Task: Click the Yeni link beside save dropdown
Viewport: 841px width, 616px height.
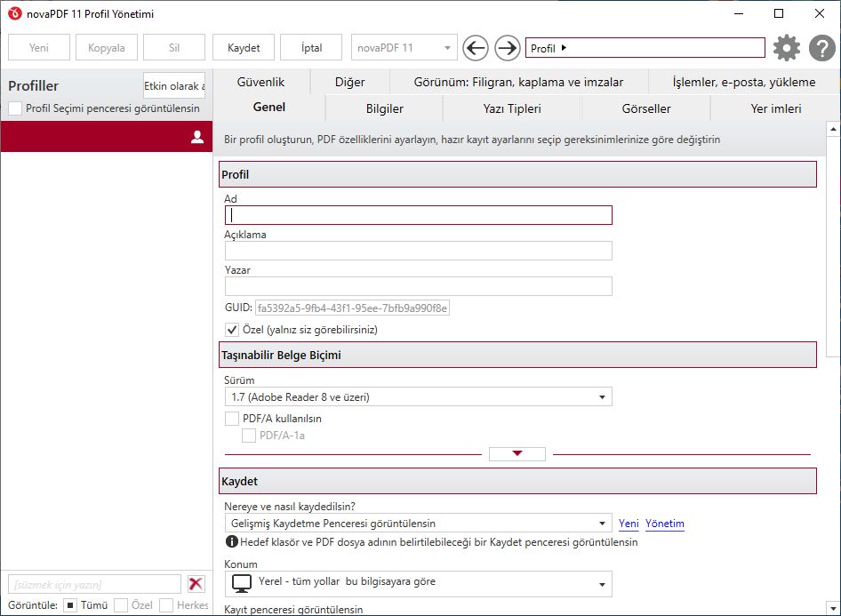Action: (x=629, y=524)
